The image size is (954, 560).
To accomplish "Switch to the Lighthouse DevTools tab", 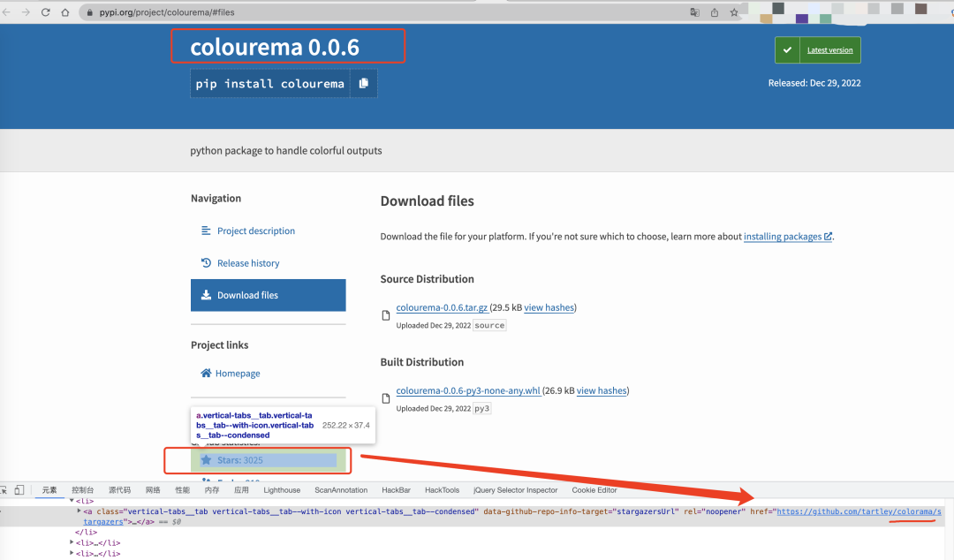I will pos(282,490).
